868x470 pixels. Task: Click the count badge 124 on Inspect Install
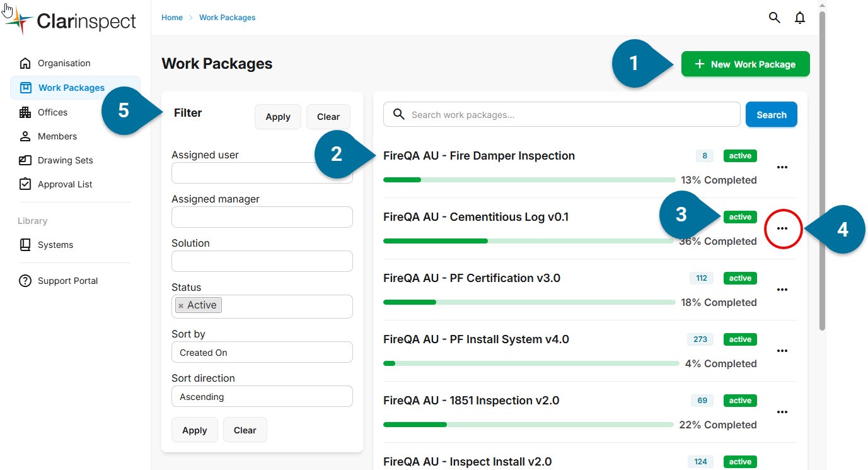[x=700, y=462]
